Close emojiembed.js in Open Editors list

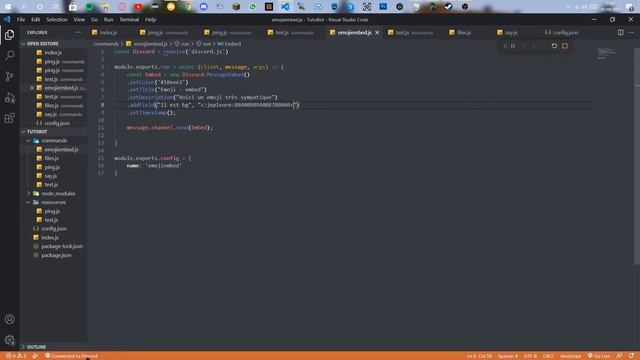(32, 88)
